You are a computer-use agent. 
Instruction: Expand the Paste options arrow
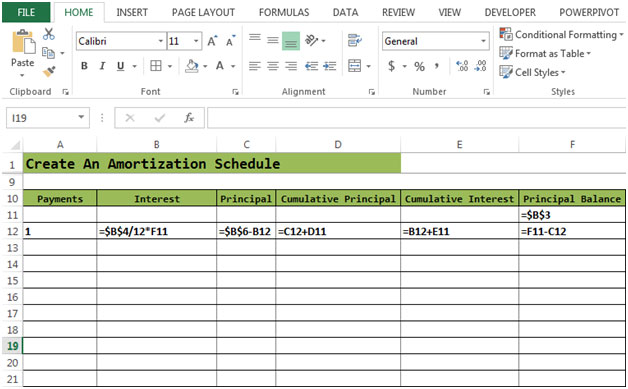(x=22, y=75)
